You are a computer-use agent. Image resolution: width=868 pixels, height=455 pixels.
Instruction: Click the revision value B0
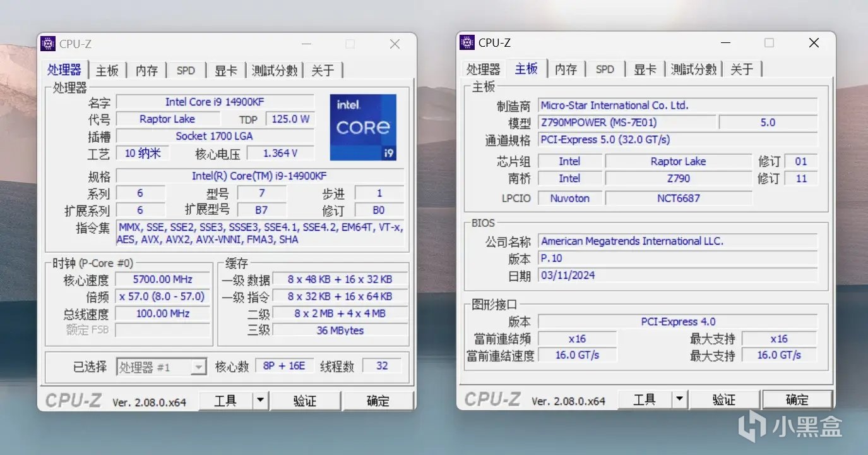pyautogui.click(x=379, y=210)
